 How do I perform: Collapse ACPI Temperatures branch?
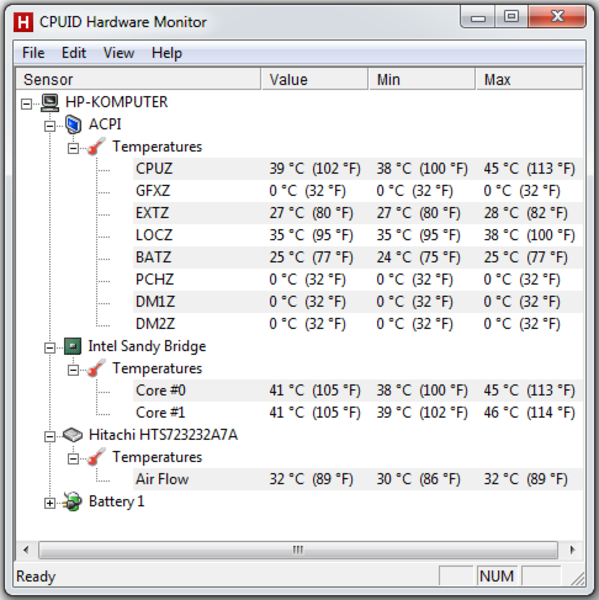tap(73, 148)
